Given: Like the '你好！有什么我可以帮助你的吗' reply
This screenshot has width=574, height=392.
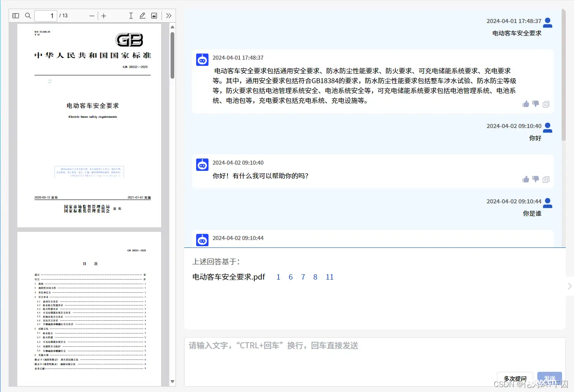Looking at the screenshot, I should [x=526, y=180].
